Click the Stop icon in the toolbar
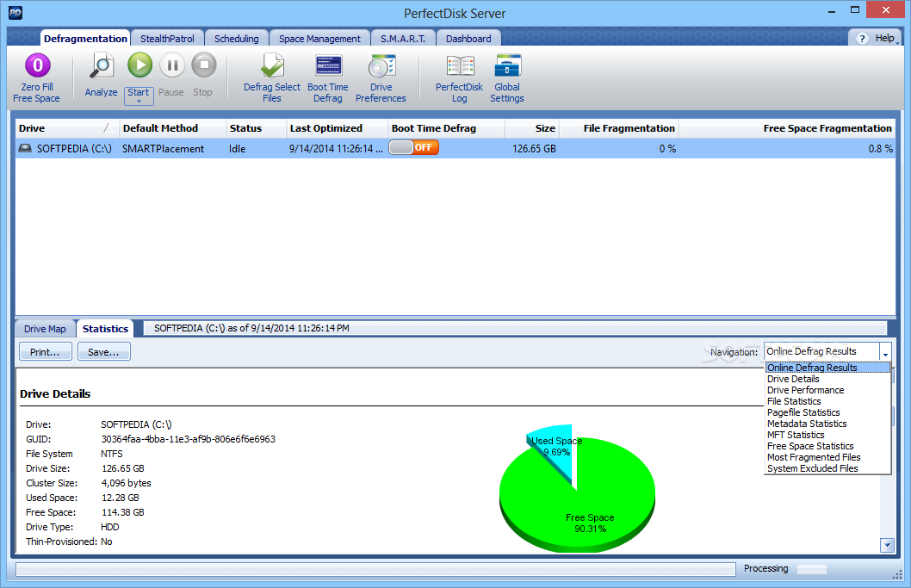911x588 pixels. 204,65
